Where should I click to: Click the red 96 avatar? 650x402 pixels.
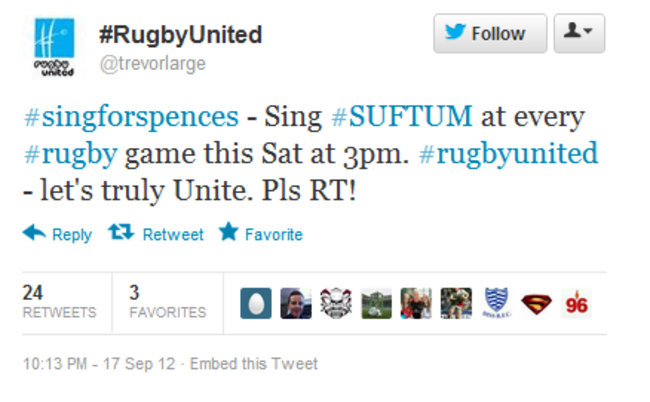(x=576, y=303)
